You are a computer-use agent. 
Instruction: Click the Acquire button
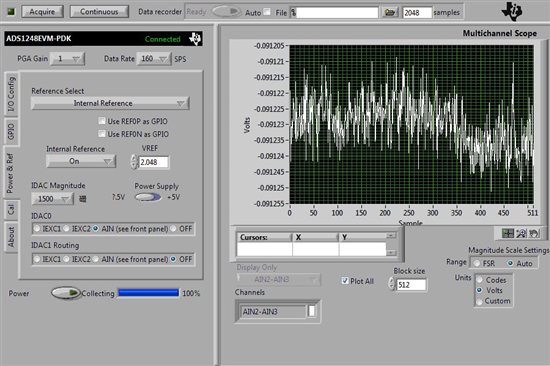click(42, 12)
